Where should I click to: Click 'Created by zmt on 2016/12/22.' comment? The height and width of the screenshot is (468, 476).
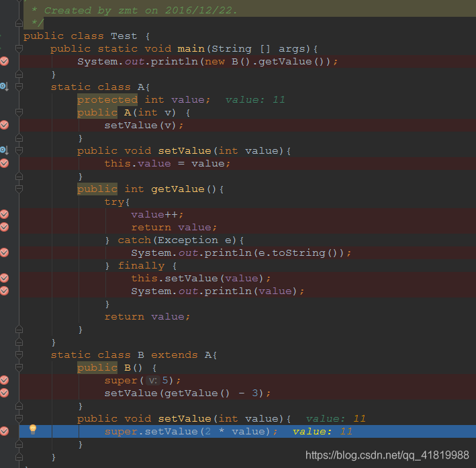click(x=140, y=10)
